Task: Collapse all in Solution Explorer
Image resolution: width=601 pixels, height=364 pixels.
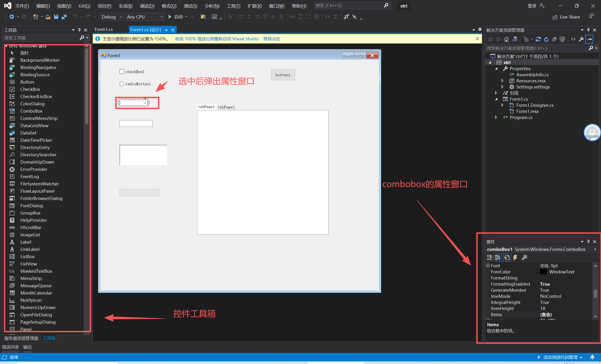Action: 554,39
